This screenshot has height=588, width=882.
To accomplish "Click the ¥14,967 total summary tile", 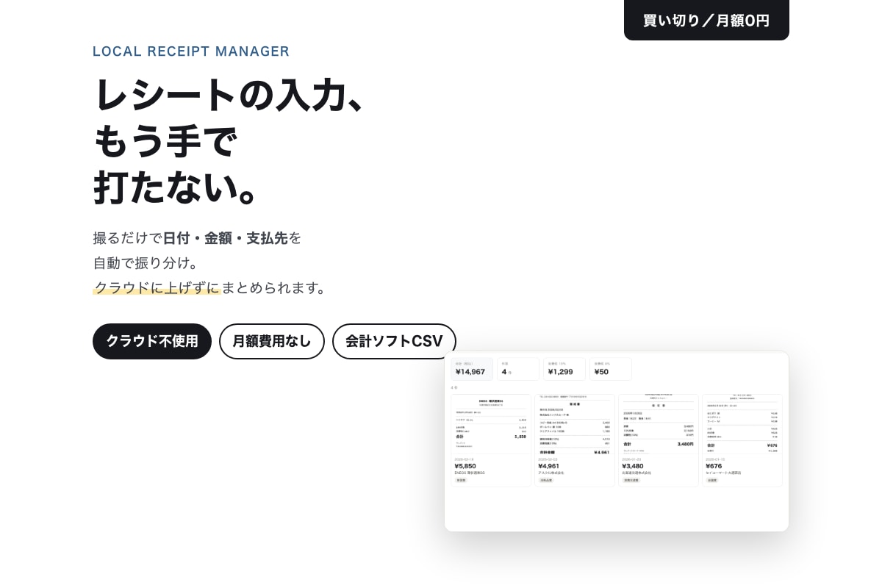I will [x=472, y=369].
